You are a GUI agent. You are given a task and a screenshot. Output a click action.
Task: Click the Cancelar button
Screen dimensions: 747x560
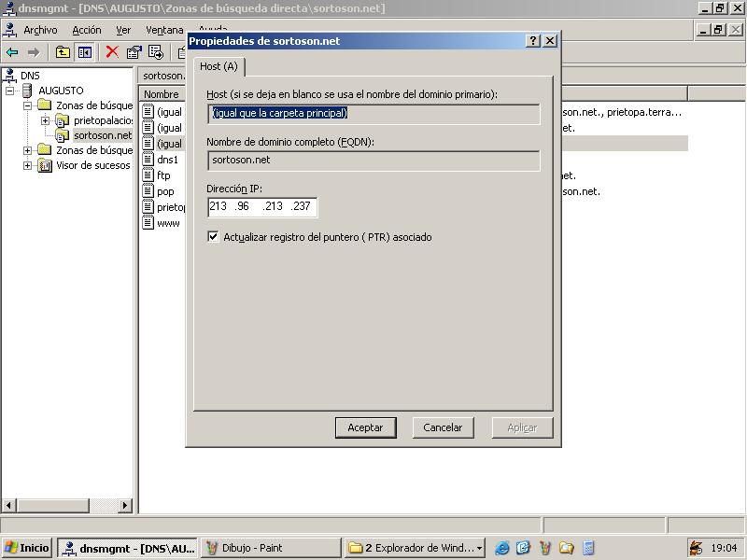coord(443,427)
